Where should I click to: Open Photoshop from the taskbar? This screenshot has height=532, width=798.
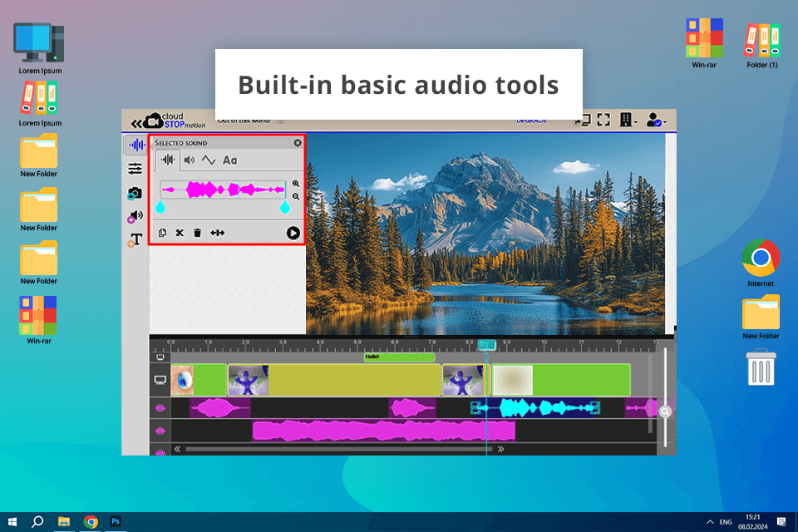click(116, 521)
